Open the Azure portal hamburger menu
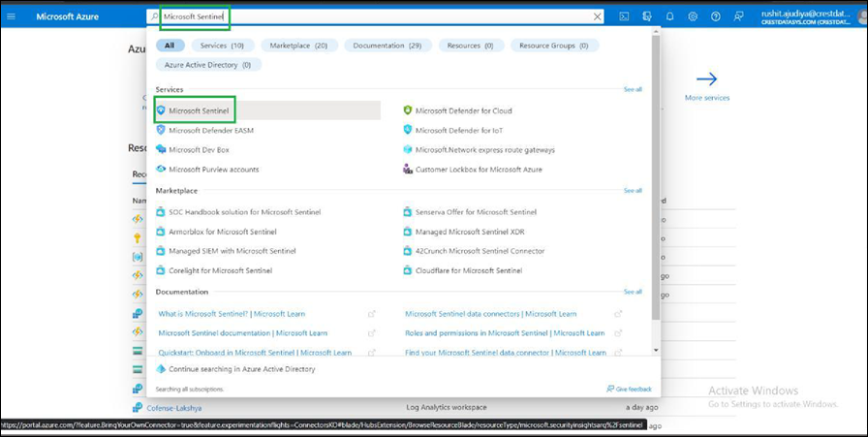Image resolution: width=868 pixels, height=437 pixels. (11, 16)
